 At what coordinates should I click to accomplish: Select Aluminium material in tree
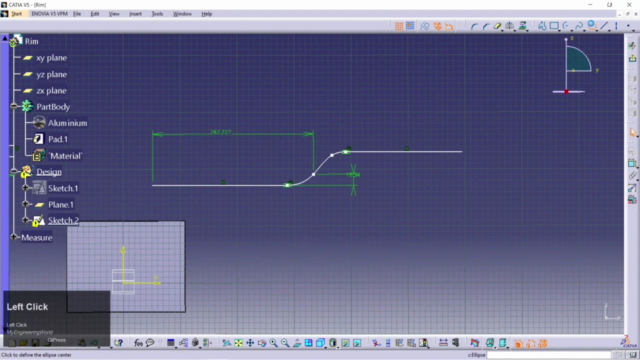67,123
